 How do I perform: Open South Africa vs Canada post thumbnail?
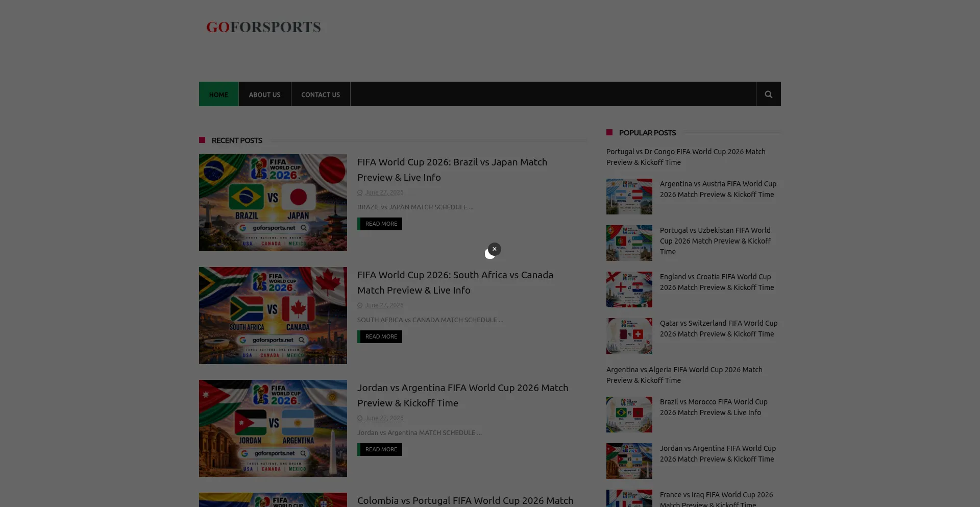click(x=273, y=316)
